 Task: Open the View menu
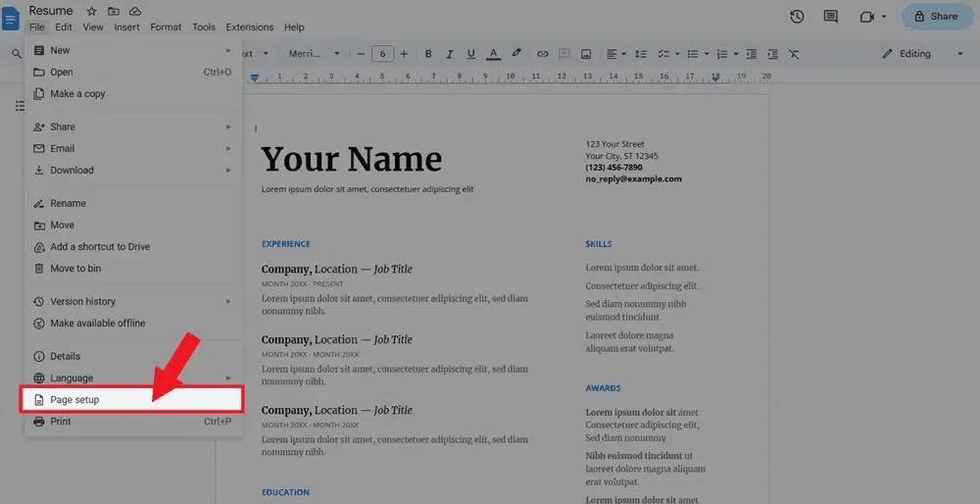point(93,26)
